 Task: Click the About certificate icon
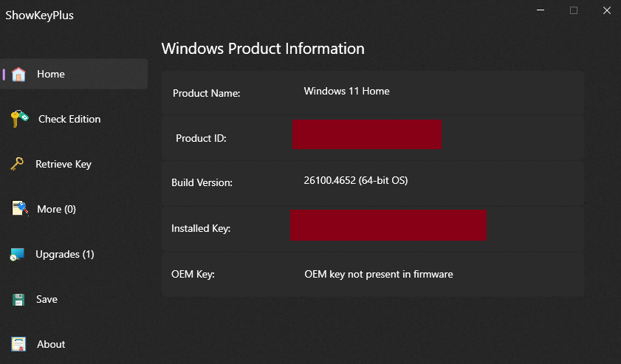tap(18, 344)
